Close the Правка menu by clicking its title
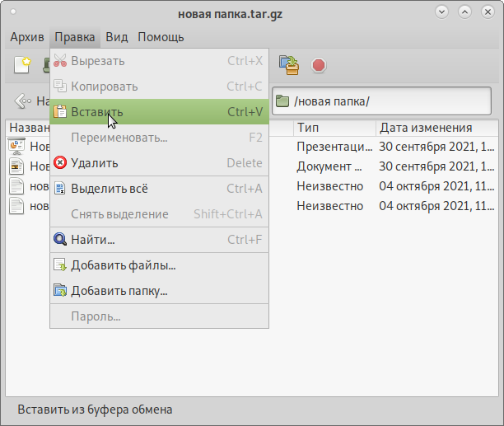Screen dimensions: 504x426 (75, 37)
